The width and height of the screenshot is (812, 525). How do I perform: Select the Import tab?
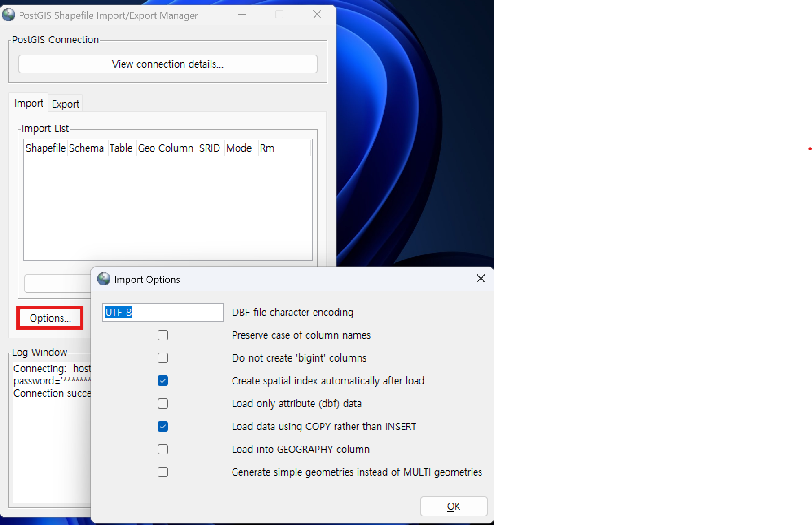coord(29,104)
